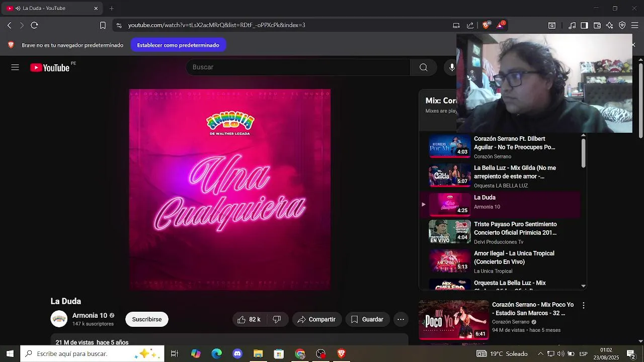Screen dimensions: 644x362
Task: Subscribe with the Suscribirse button
Action: (x=147, y=319)
